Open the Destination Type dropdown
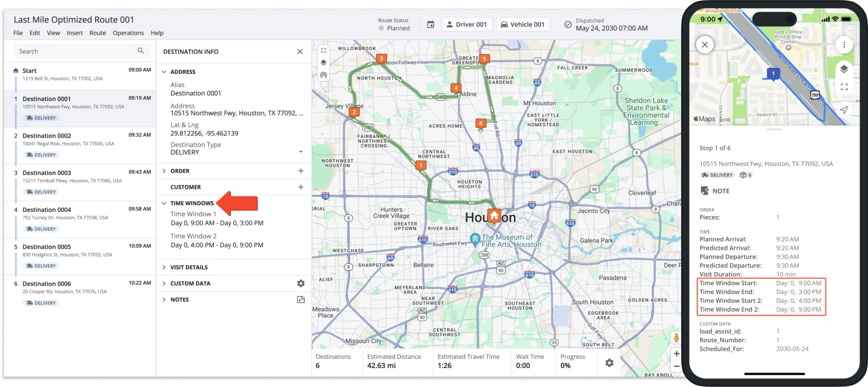The image size is (868, 387). point(301,152)
